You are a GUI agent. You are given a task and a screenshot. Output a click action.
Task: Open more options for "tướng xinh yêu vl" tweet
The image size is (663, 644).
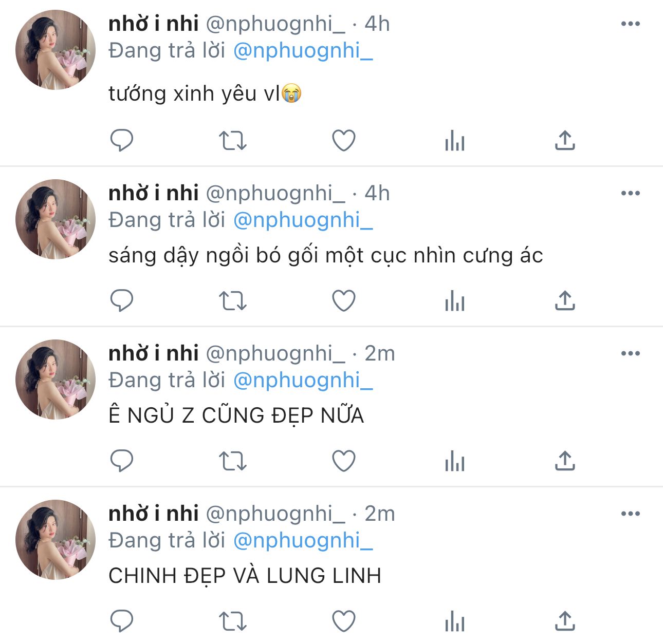[x=631, y=24]
